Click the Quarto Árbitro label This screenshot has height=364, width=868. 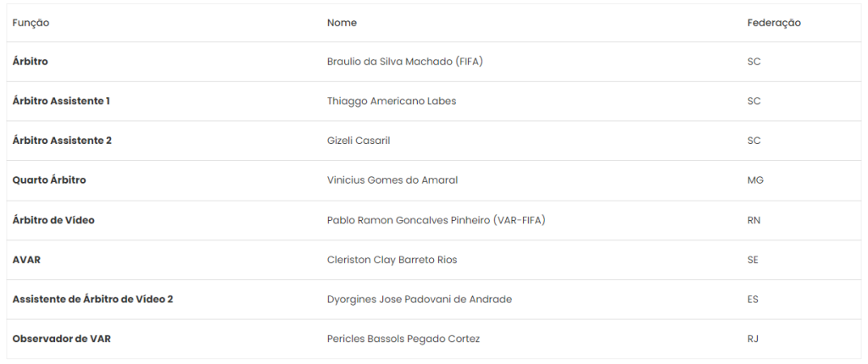pyautogui.click(x=49, y=179)
